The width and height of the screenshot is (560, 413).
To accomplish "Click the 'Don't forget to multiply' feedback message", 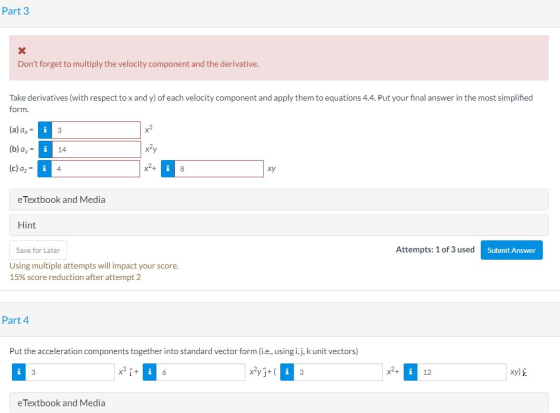I will click(x=138, y=64).
